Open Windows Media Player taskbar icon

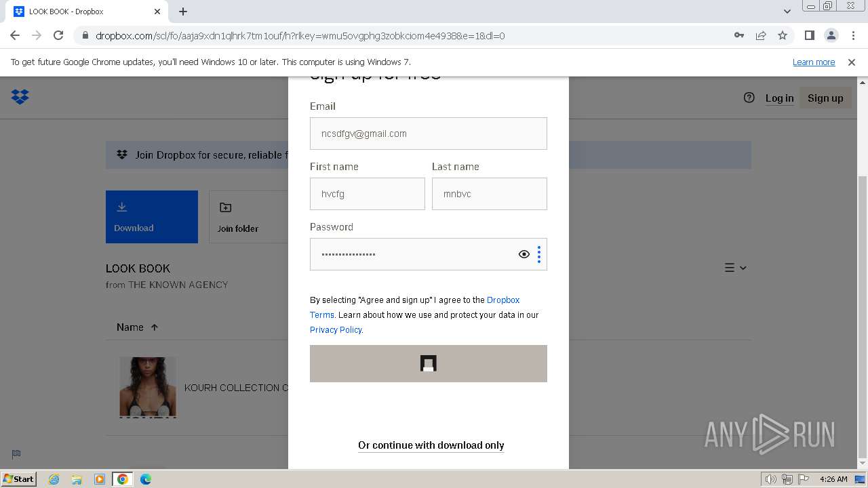(100, 479)
